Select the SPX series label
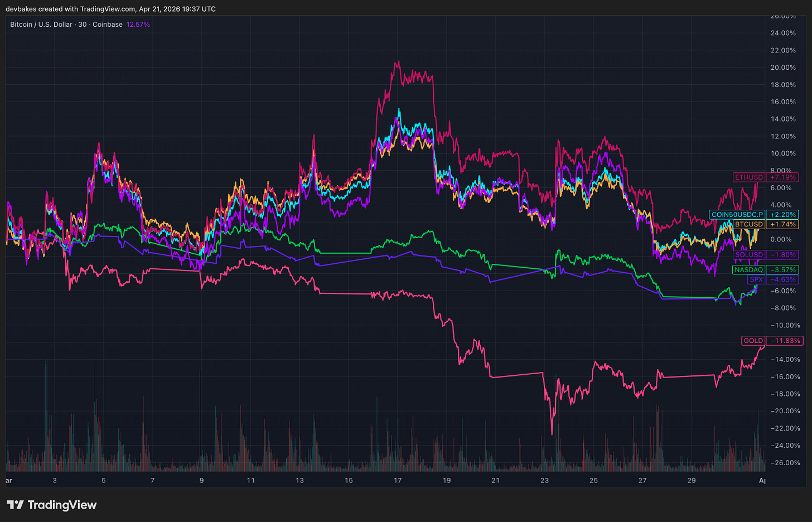 [x=756, y=279]
